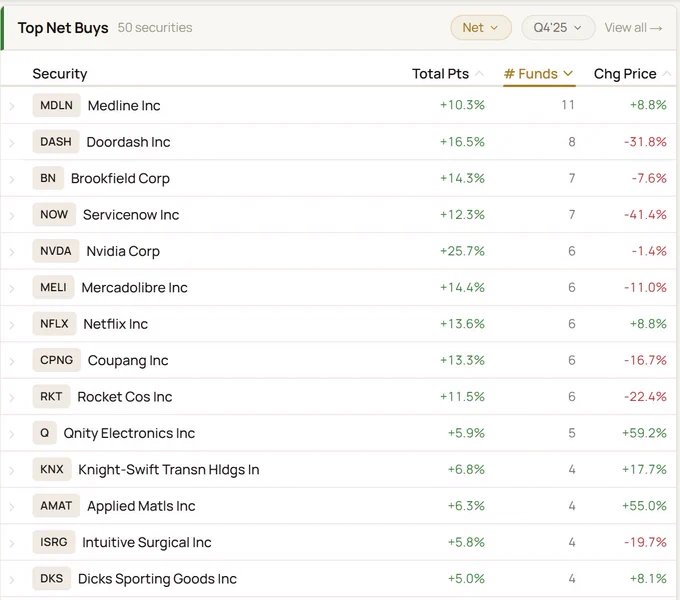The width and height of the screenshot is (680, 600).
Task: Sort by the Total Pts column
Action: click(448, 74)
